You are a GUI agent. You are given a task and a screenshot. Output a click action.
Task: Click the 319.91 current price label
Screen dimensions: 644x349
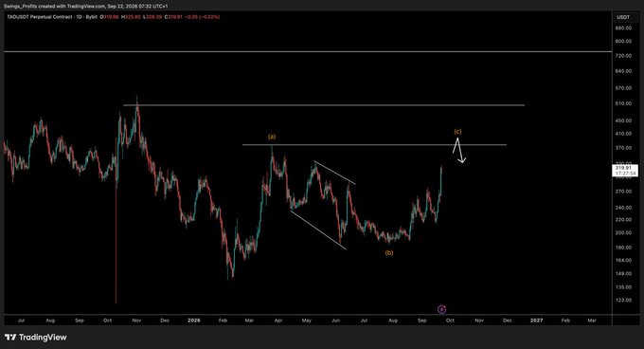(x=623, y=168)
